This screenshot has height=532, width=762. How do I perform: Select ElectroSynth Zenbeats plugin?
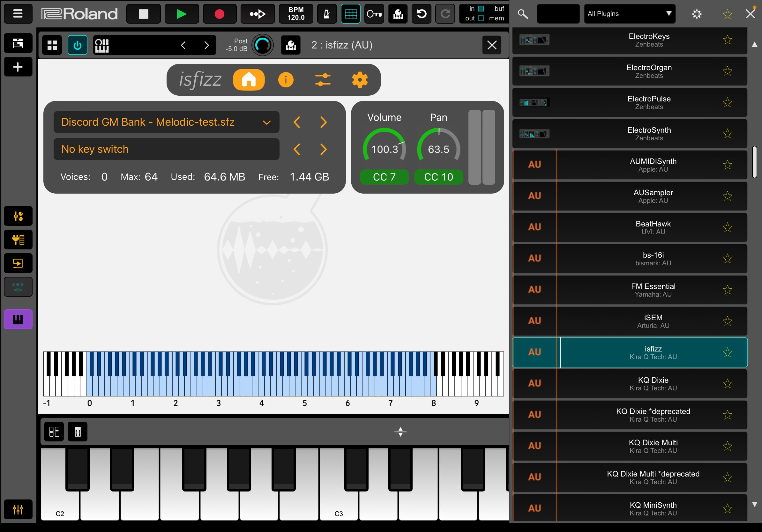click(630, 134)
